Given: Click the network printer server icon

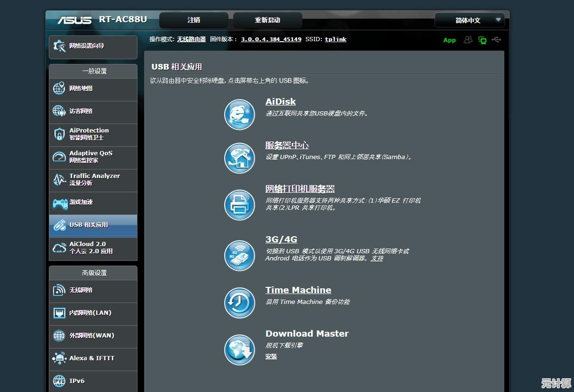Looking at the screenshot, I should click(239, 205).
